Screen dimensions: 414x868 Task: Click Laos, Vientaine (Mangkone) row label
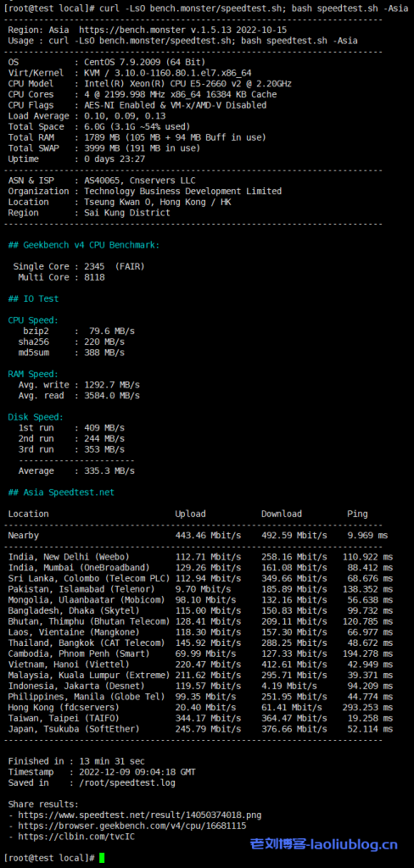tap(74, 632)
